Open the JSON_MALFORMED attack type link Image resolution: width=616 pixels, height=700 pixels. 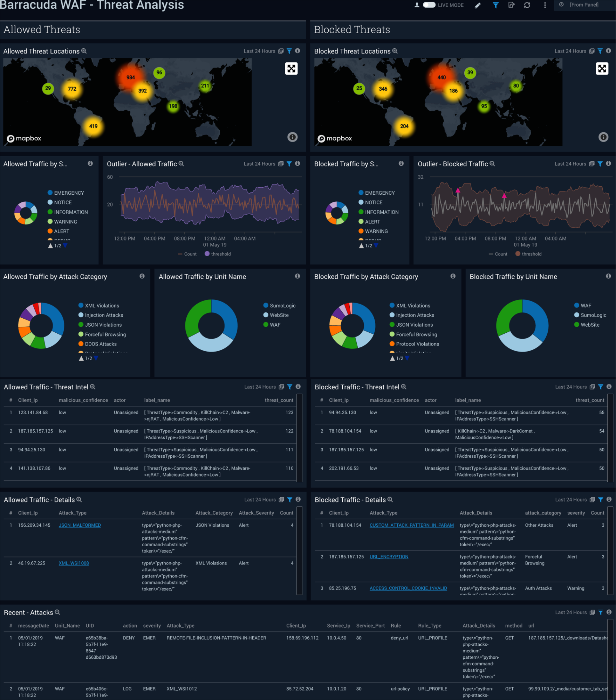coord(80,525)
